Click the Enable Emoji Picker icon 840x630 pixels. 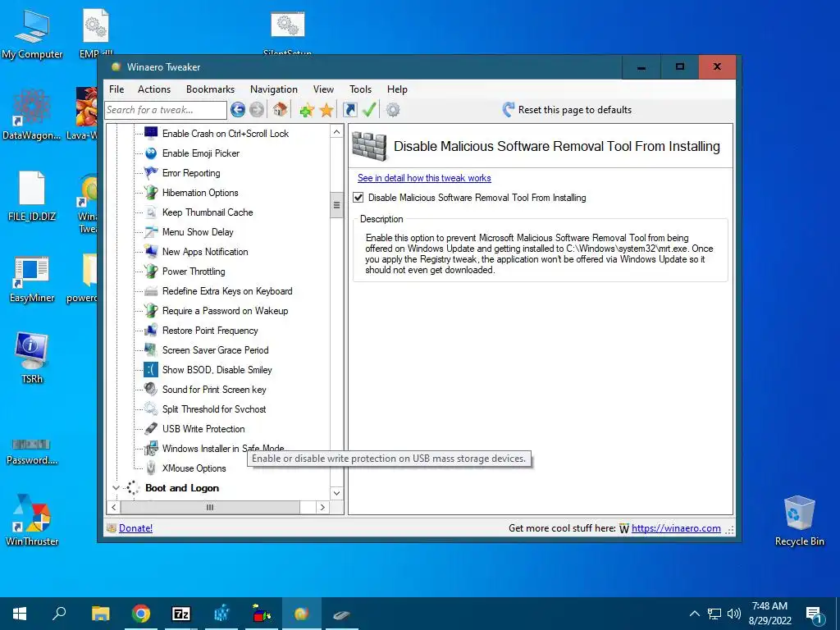(x=151, y=153)
